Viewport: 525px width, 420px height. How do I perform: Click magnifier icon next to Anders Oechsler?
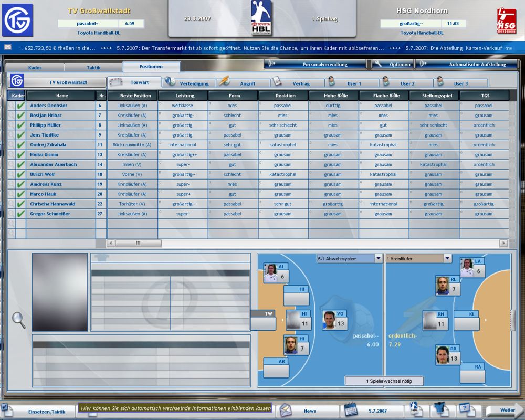click(12, 106)
